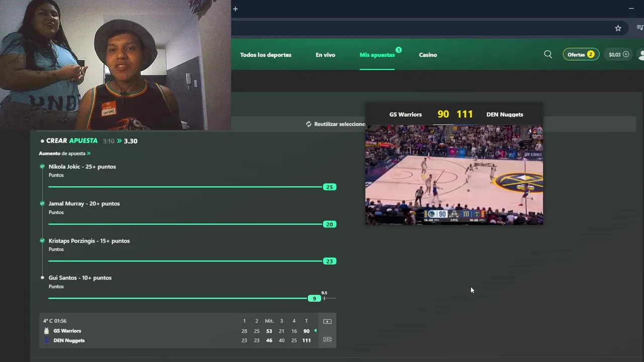The width and height of the screenshot is (644, 362).
Task: Open the user account avatar
Action: click(x=641, y=54)
